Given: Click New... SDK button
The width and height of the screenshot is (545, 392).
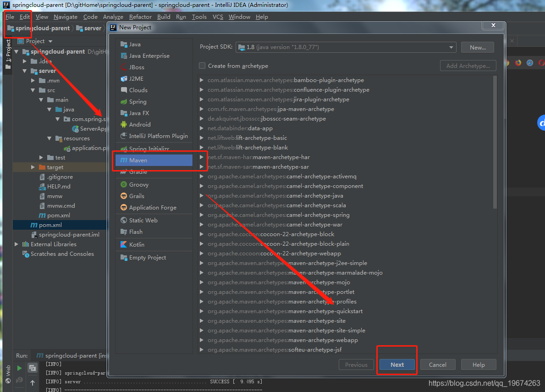Looking at the screenshot, I should (x=478, y=47).
